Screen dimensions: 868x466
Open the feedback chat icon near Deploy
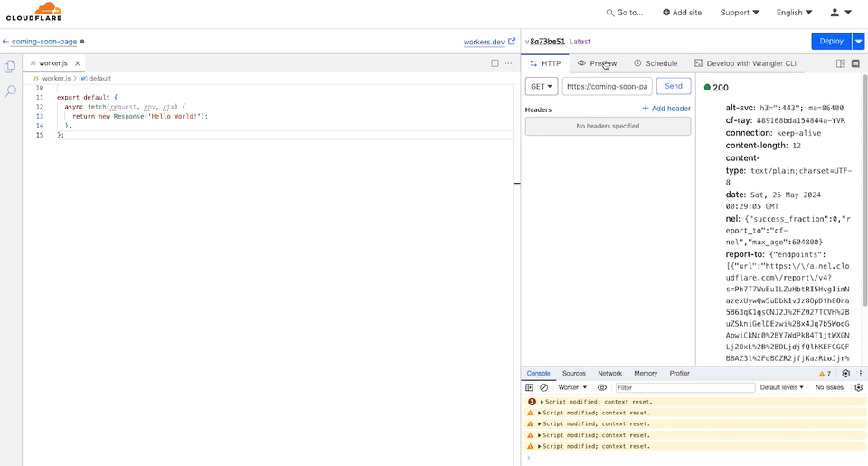[x=855, y=63]
